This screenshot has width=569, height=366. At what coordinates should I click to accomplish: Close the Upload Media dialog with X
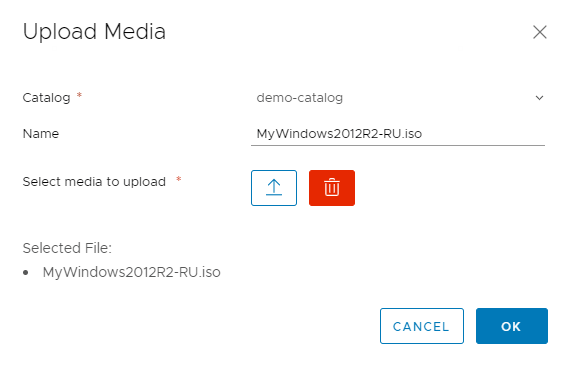540,32
